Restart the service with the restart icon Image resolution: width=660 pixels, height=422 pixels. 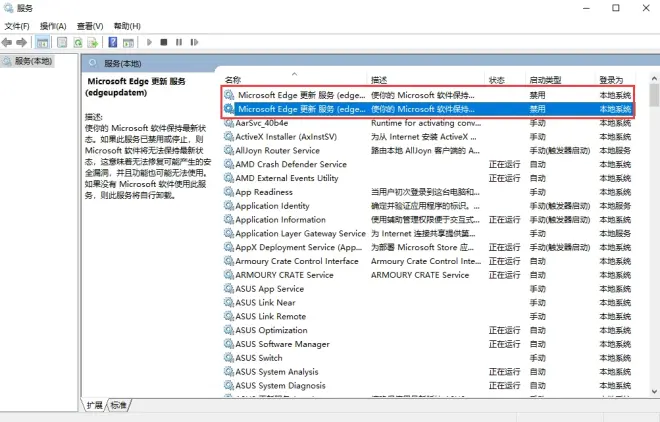click(x=194, y=42)
